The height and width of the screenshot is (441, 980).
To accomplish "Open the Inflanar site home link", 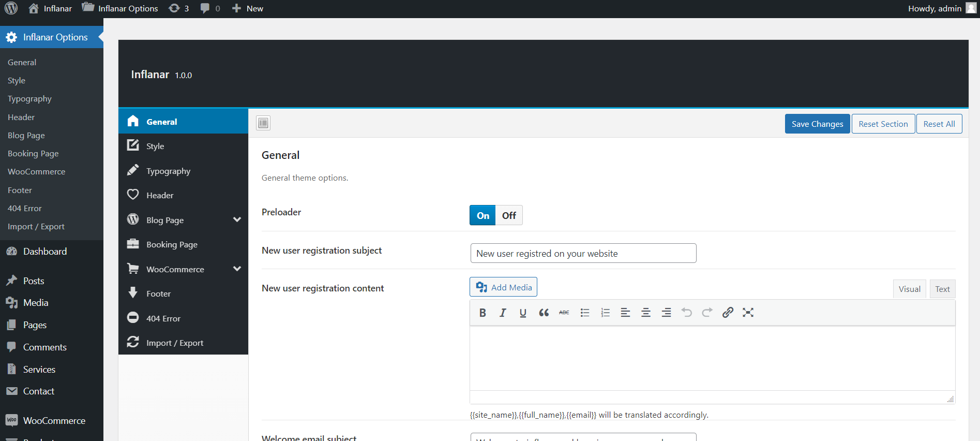I will pyautogui.click(x=50, y=8).
